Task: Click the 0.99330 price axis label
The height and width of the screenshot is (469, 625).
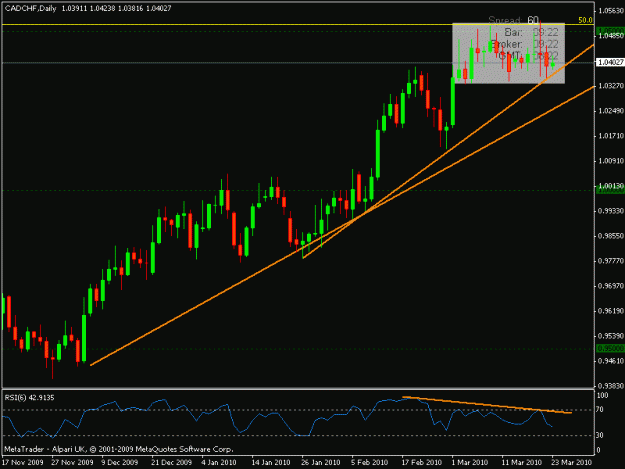Action: 611,211
